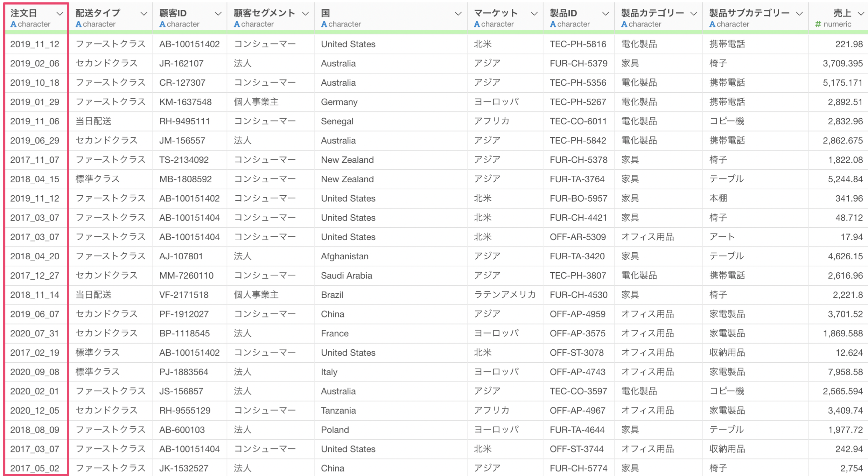This screenshot has width=868, height=476.
Task: Expand the 製品カテゴリー column dropdown
Action: point(693,14)
